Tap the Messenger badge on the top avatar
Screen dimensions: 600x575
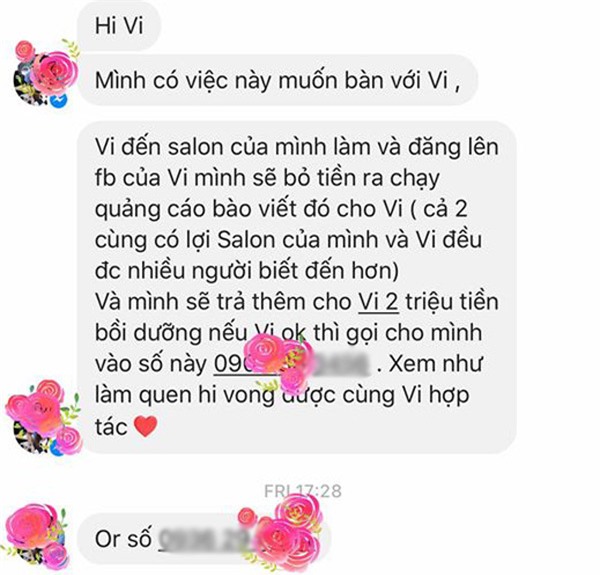pos(58,100)
